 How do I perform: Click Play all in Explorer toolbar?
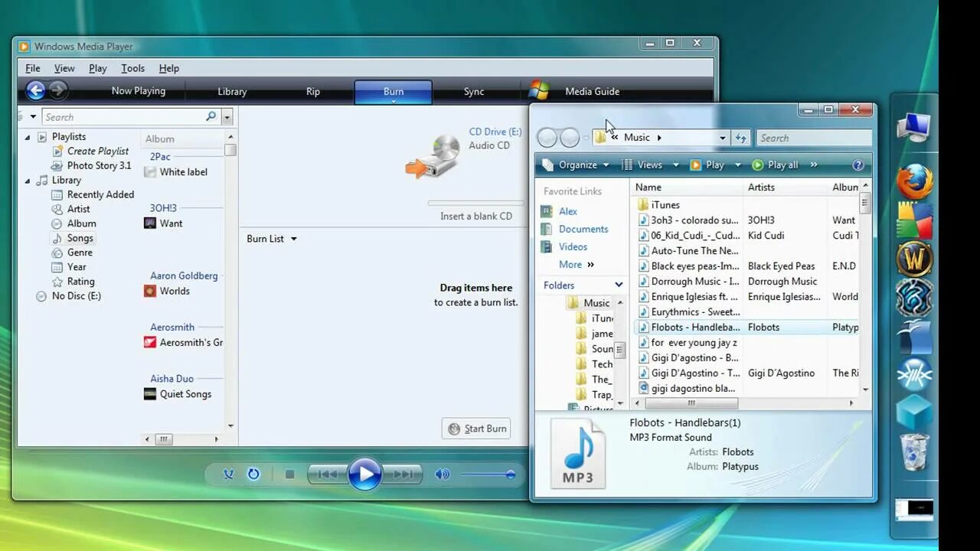[775, 165]
